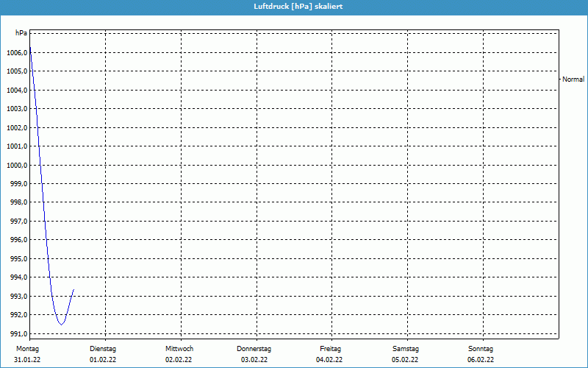Select the date 03.02.22 on x-axis

[254, 360]
